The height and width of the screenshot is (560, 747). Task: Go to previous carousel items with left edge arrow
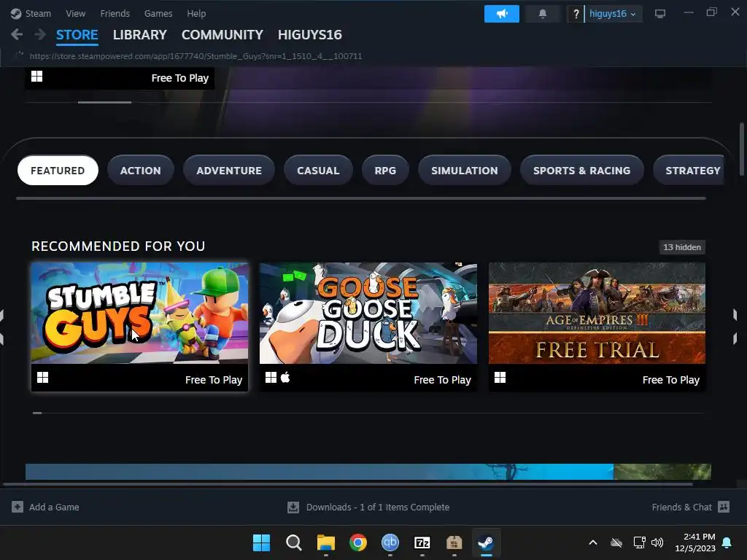click(2, 326)
